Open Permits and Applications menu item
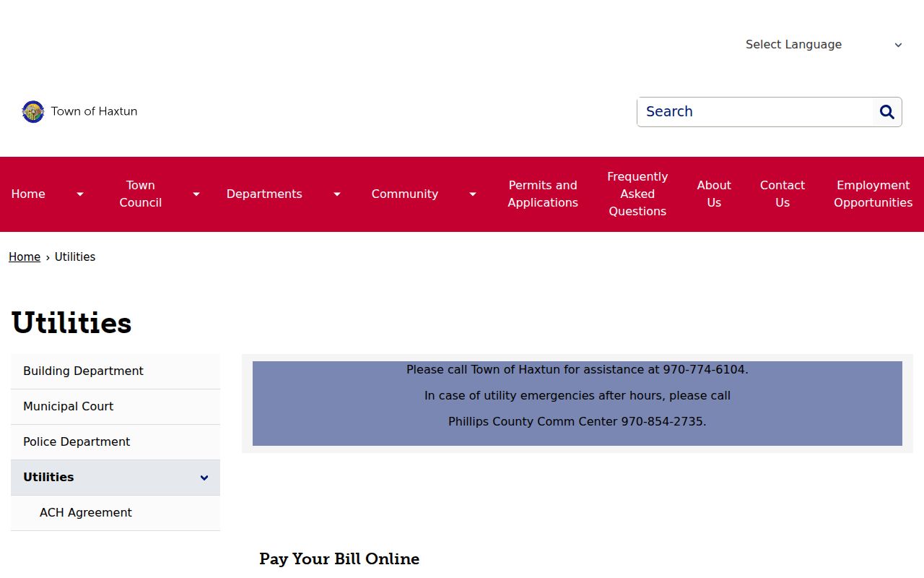The width and height of the screenshot is (924, 578). 543,194
